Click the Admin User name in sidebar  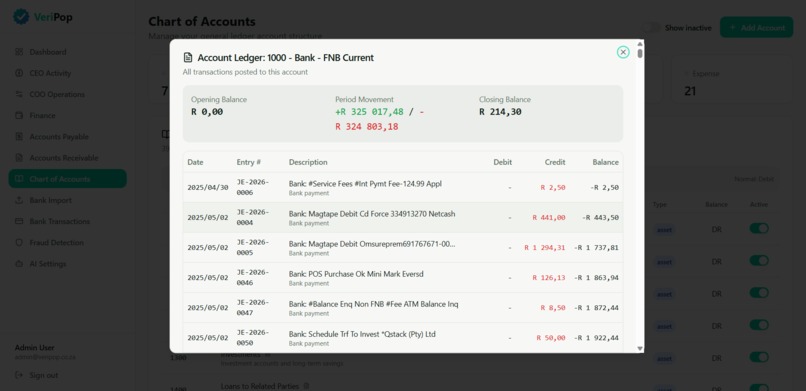[x=34, y=348]
